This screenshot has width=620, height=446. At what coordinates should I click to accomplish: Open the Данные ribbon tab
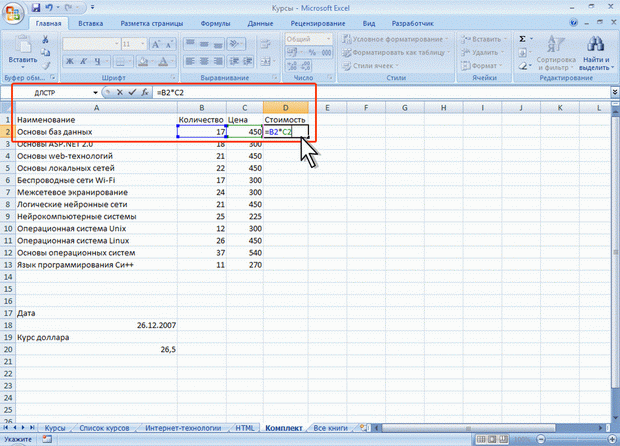tap(260, 21)
